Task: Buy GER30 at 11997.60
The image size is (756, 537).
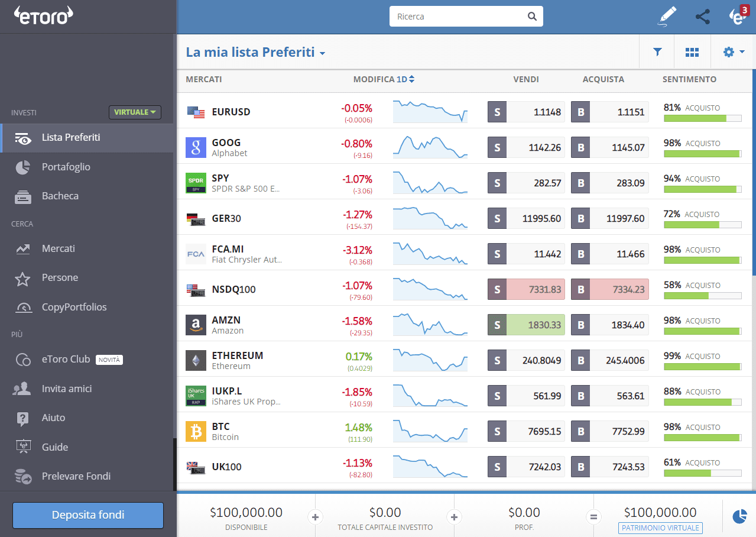Action: point(609,218)
